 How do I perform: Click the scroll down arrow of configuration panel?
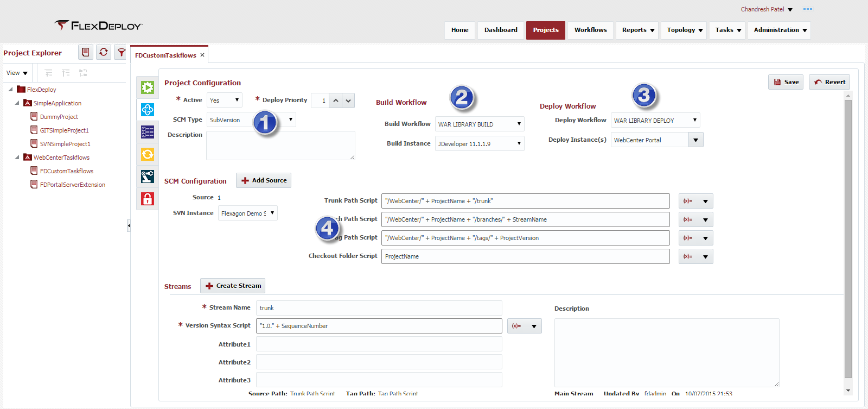[x=848, y=391]
